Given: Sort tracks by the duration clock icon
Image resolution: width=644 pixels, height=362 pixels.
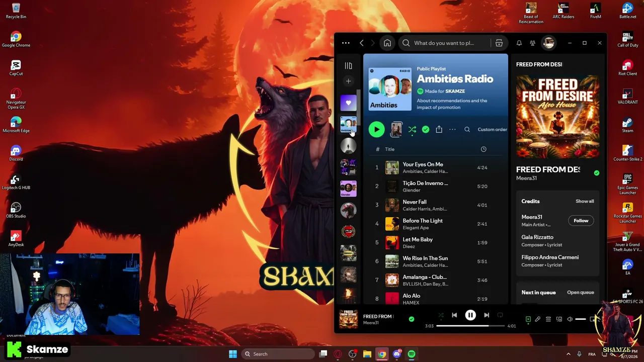Looking at the screenshot, I should (484, 149).
